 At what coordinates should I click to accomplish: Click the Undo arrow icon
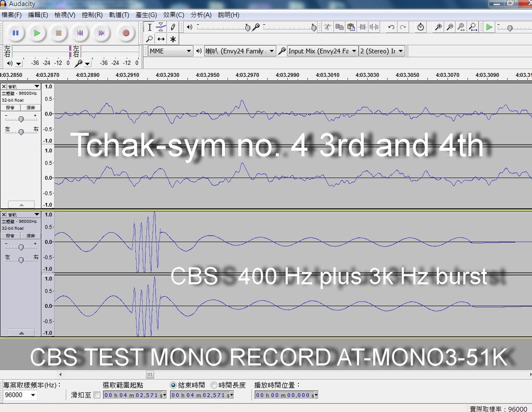pos(391,27)
